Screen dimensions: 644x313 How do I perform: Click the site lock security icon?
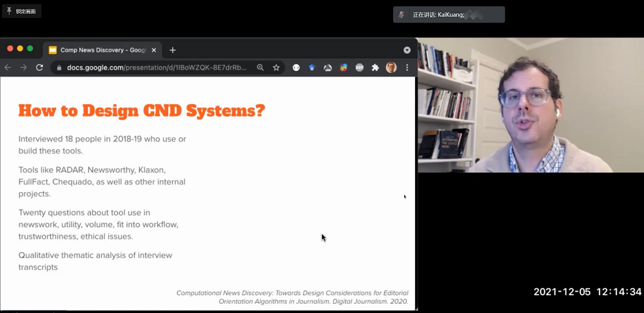(59, 68)
